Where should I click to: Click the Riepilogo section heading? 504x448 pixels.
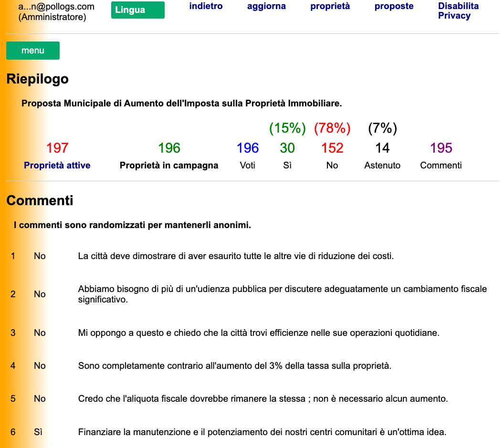click(36, 79)
